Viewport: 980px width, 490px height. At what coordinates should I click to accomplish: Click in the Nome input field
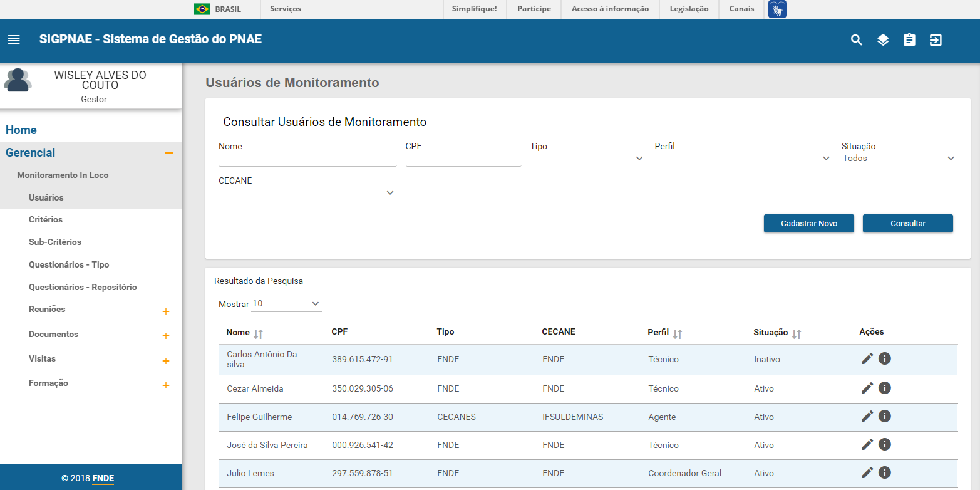tap(307, 159)
